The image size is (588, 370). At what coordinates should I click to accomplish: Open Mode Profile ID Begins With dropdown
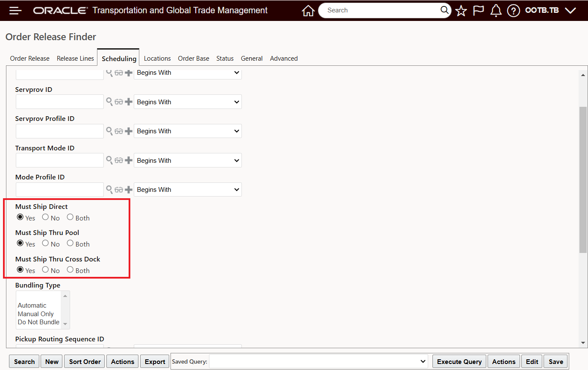(188, 190)
